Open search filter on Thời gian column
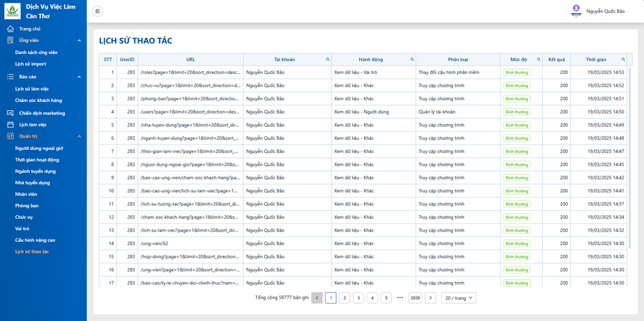 pos(623,59)
